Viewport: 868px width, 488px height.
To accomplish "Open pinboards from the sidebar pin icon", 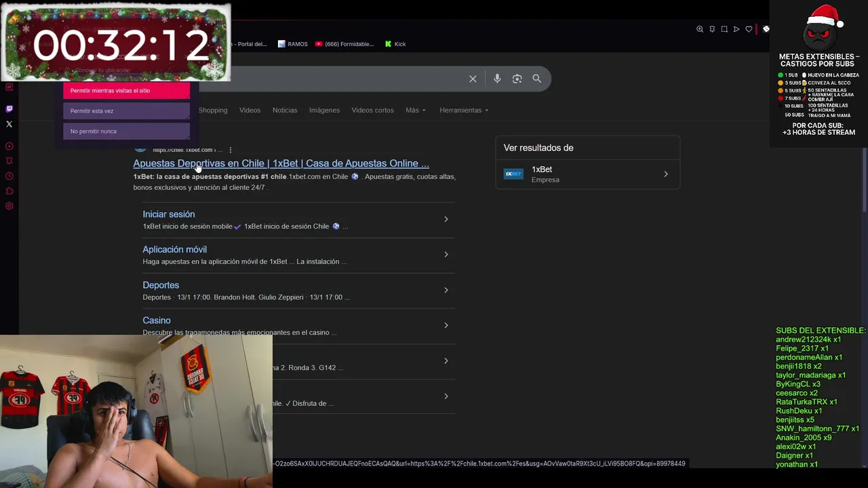I will 9,161.
